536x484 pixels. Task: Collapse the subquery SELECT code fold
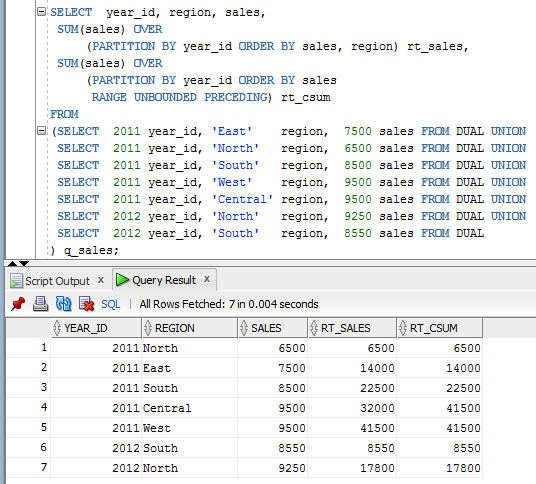pos(41,131)
